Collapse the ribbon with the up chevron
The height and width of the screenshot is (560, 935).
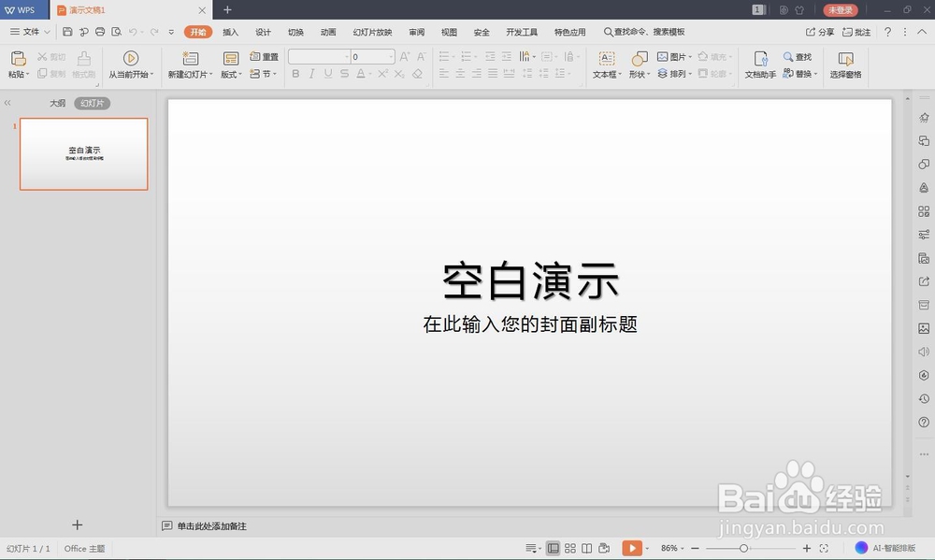pos(922,32)
